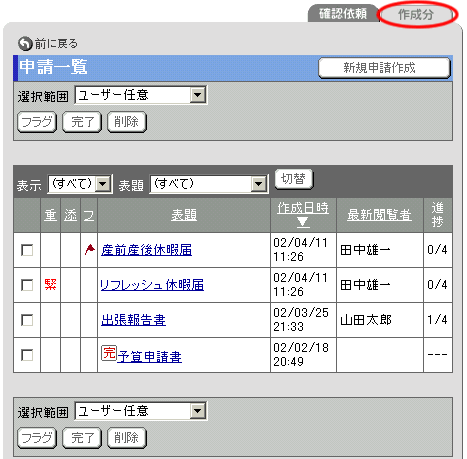Select the 作成分 tab
This screenshot has height=459, width=467.
click(x=416, y=14)
